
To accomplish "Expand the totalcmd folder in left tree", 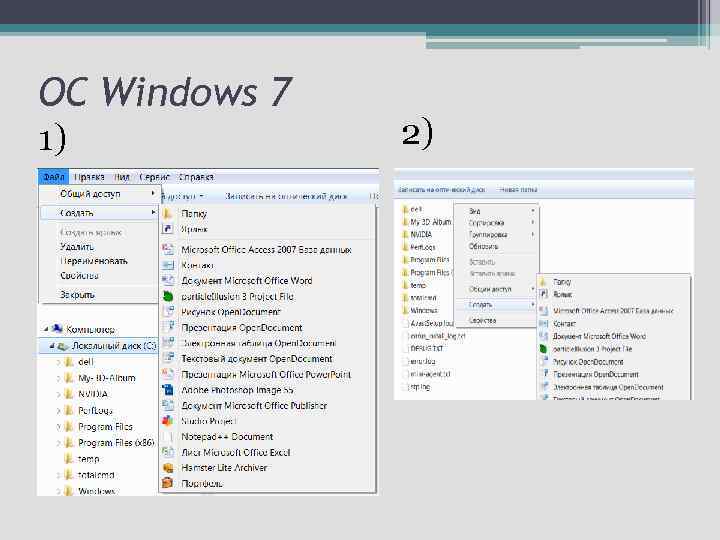I will [x=58, y=475].
